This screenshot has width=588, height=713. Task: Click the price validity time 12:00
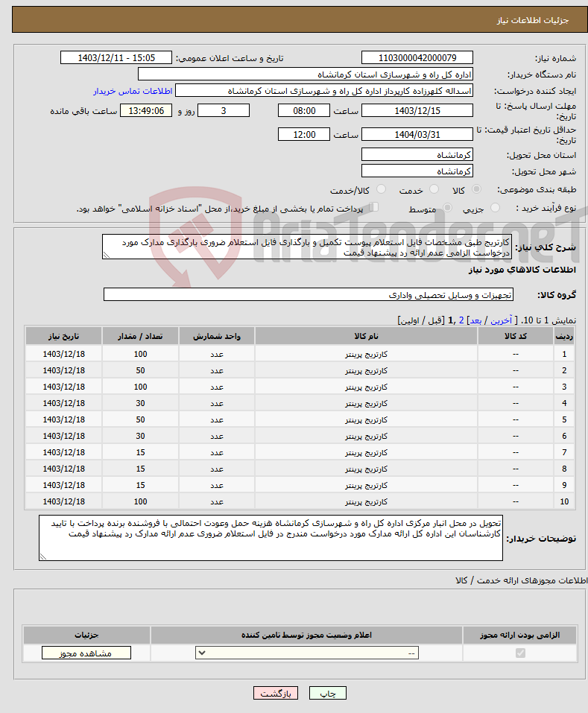pyautogui.click(x=304, y=134)
